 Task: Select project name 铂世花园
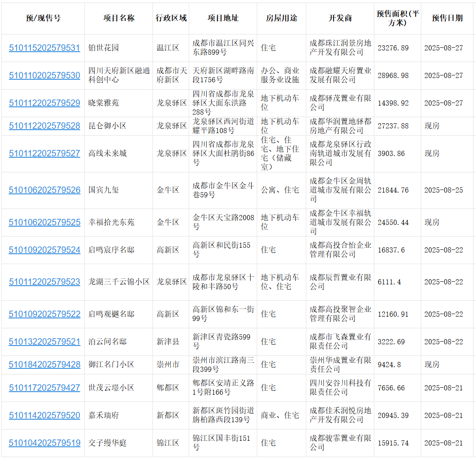pyautogui.click(x=103, y=48)
